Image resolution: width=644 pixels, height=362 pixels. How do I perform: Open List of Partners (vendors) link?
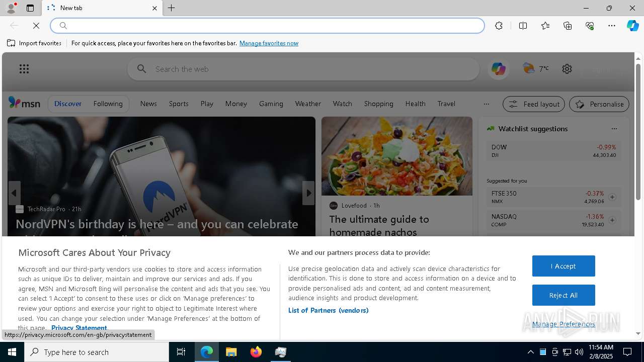pos(328,310)
